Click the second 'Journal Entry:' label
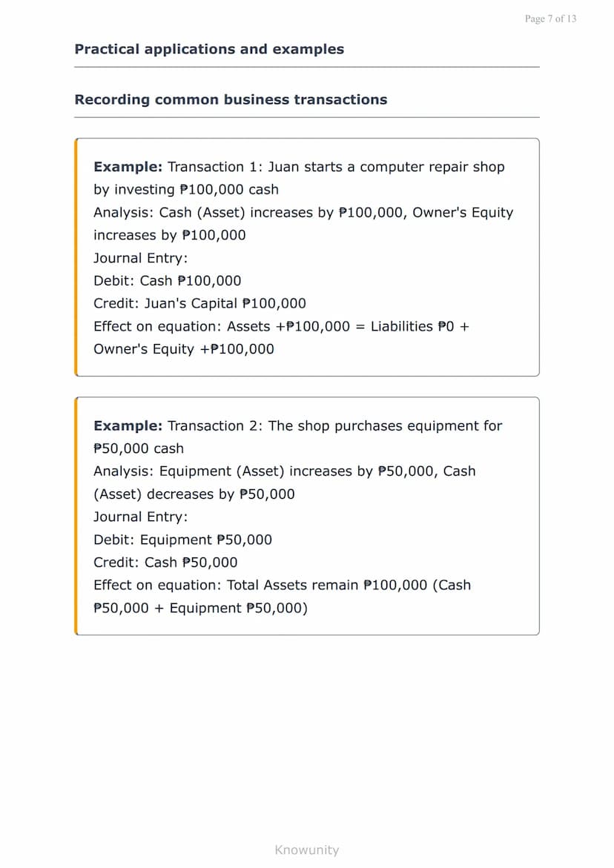This screenshot has width=614, height=868. 141,517
